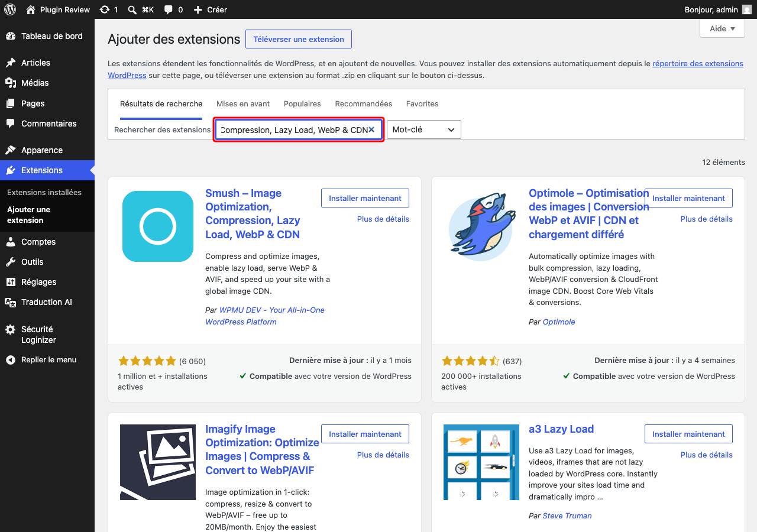
Task: Click the "1 million et + installations actives" text
Action: tap(163, 381)
